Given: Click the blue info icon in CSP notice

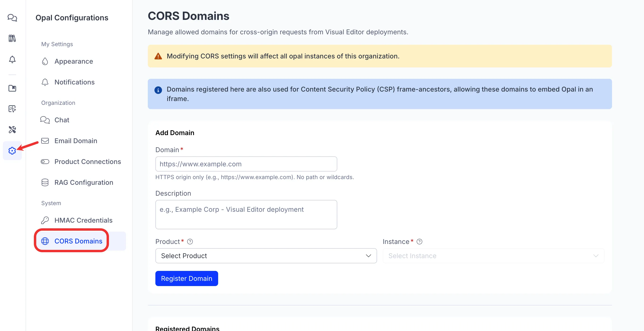Looking at the screenshot, I should (158, 90).
